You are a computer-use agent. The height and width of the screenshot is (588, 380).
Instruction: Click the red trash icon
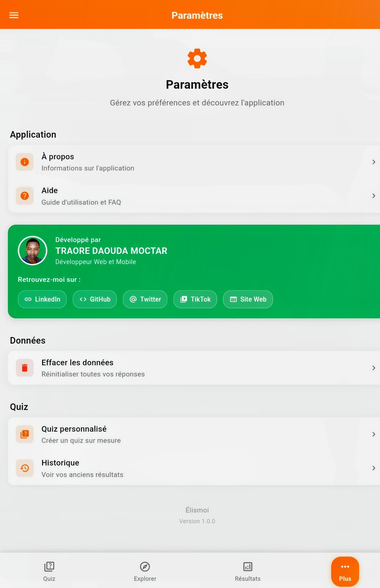tap(25, 368)
